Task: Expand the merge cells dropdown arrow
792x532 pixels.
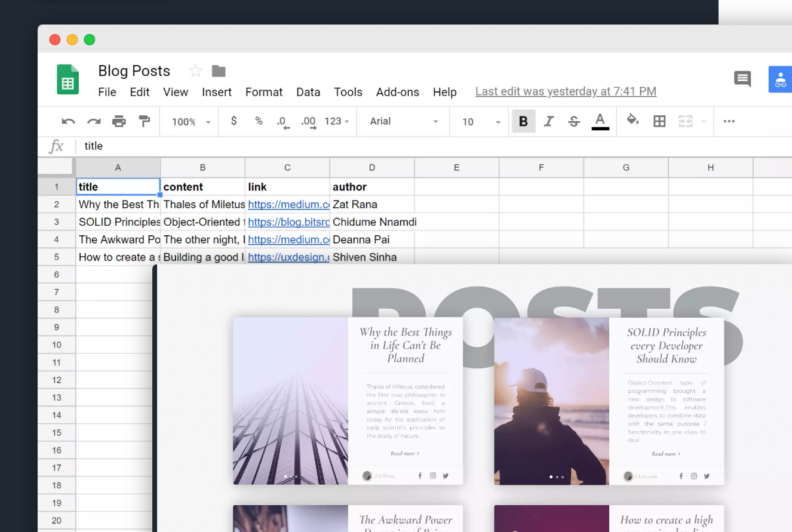Action: (703, 122)
